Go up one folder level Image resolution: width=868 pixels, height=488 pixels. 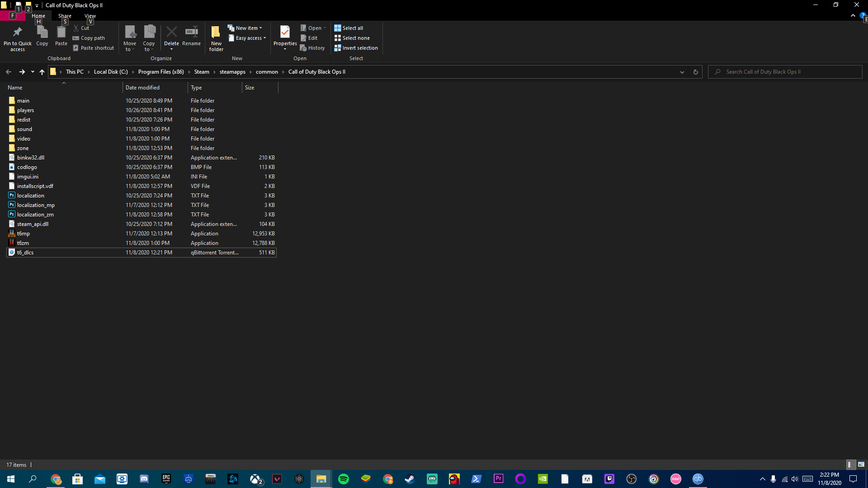(x=42, y=72)
